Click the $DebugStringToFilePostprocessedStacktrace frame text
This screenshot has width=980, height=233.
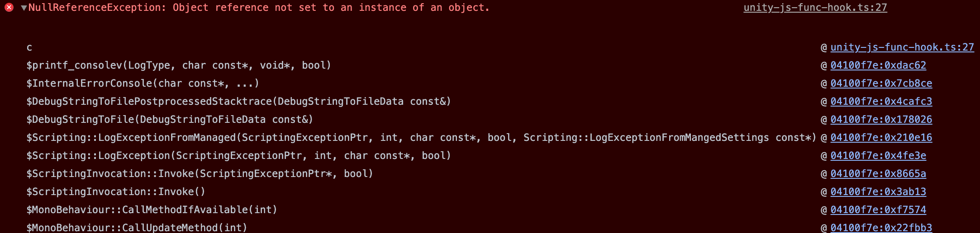point(238,102)
